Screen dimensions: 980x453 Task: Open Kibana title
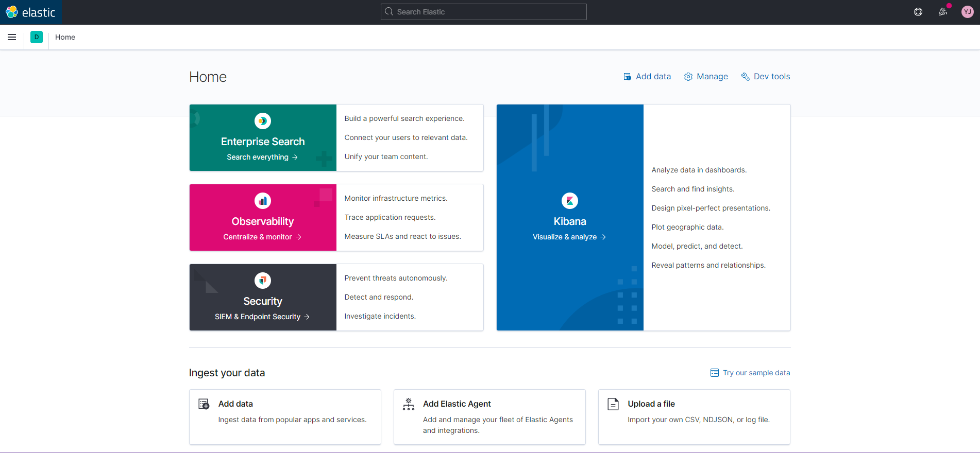570,221
